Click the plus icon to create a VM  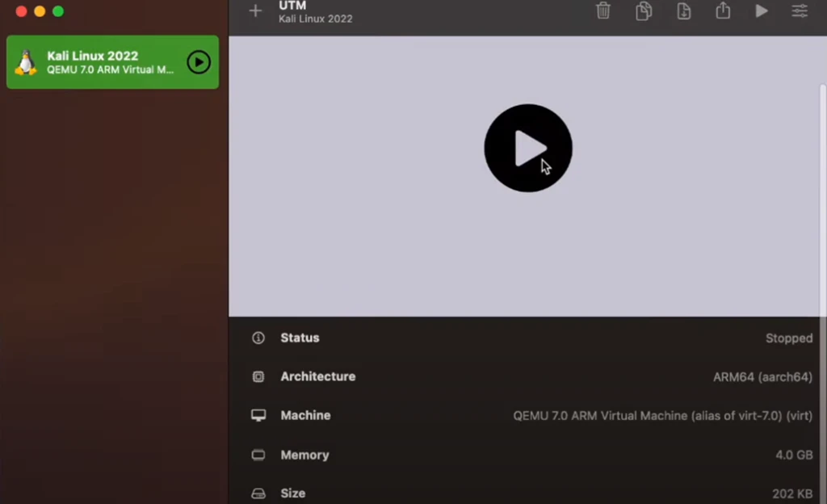tap(255, 11)
